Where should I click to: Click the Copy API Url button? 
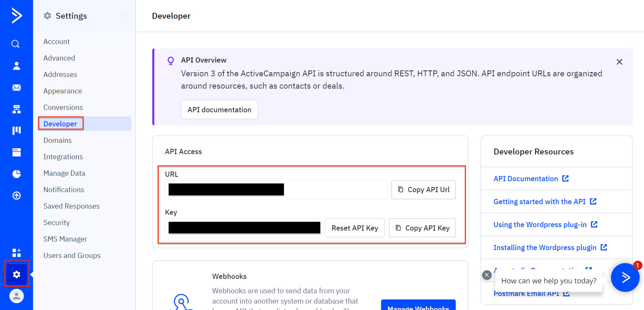pos(423,190)
